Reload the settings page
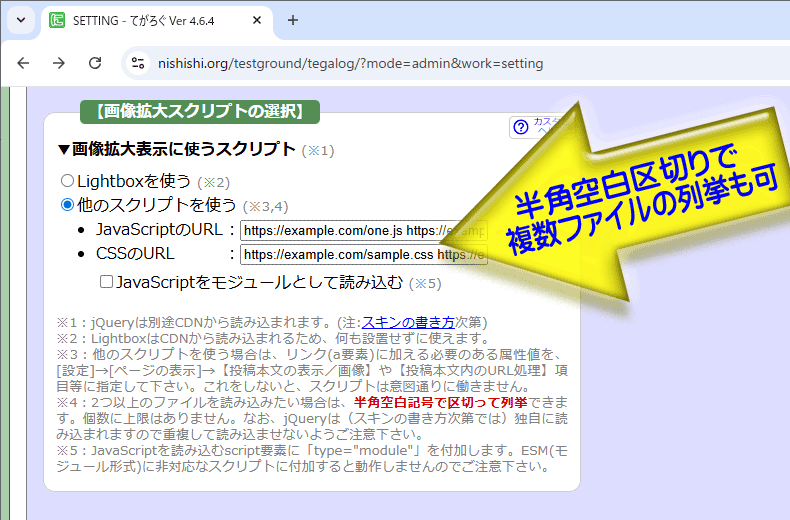The width and height of the screenshot is (790, 520). point(95,63)
